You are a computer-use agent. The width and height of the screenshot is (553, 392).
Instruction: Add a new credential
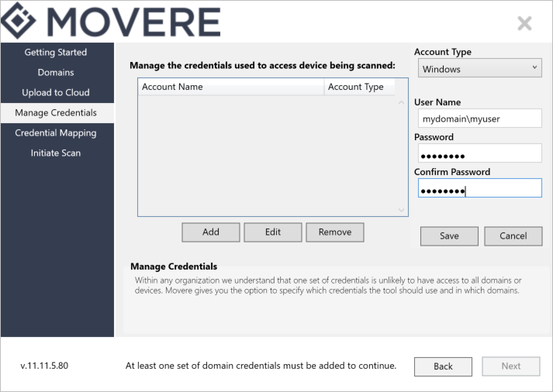coord(211,232)
